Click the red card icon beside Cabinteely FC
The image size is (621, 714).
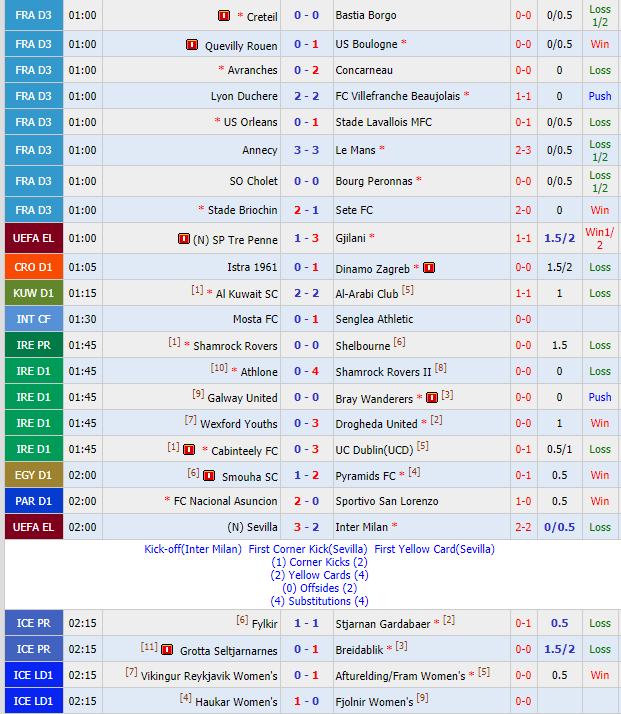click(189, 450)
